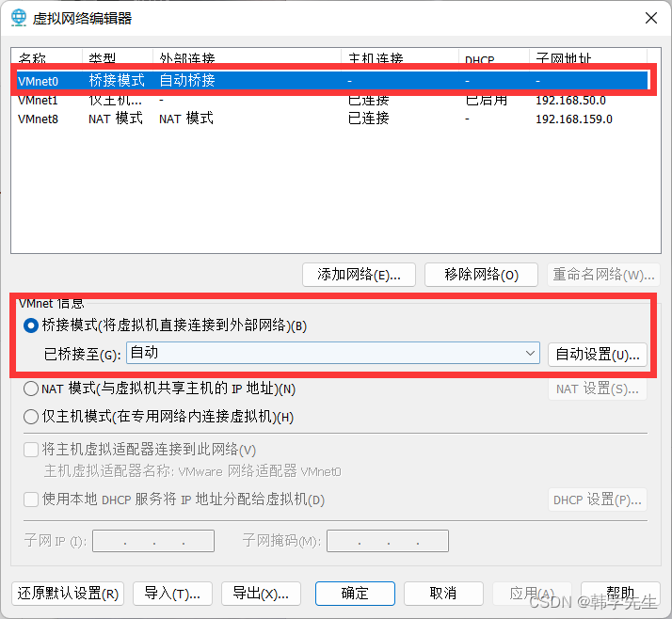Click 自动桥接 cell in VMnet0 row
Viewport: 672px width, 619px height.
(187, 80)
